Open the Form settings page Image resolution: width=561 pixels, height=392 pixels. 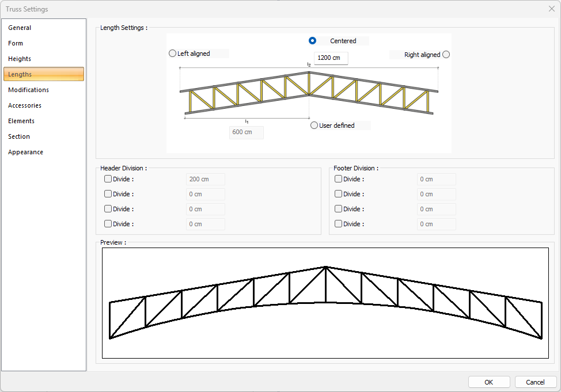tap(16, 43)
